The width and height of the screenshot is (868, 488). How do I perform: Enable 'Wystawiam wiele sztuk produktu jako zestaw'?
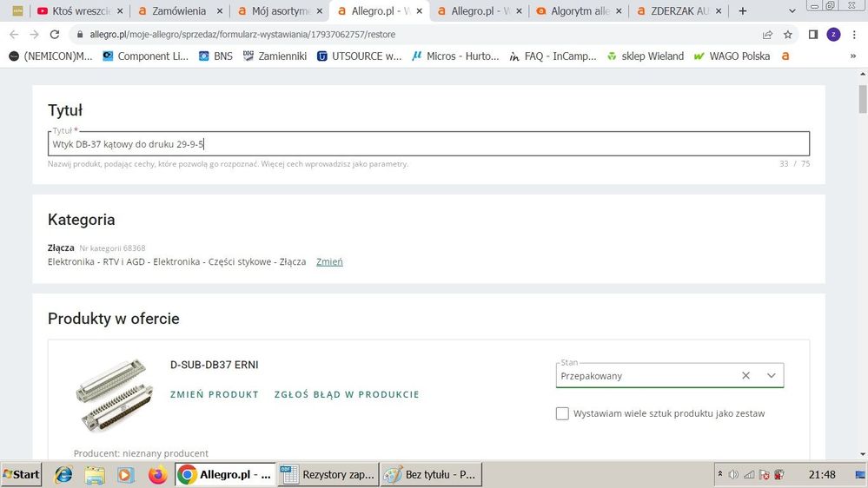(x=562, y=413)
